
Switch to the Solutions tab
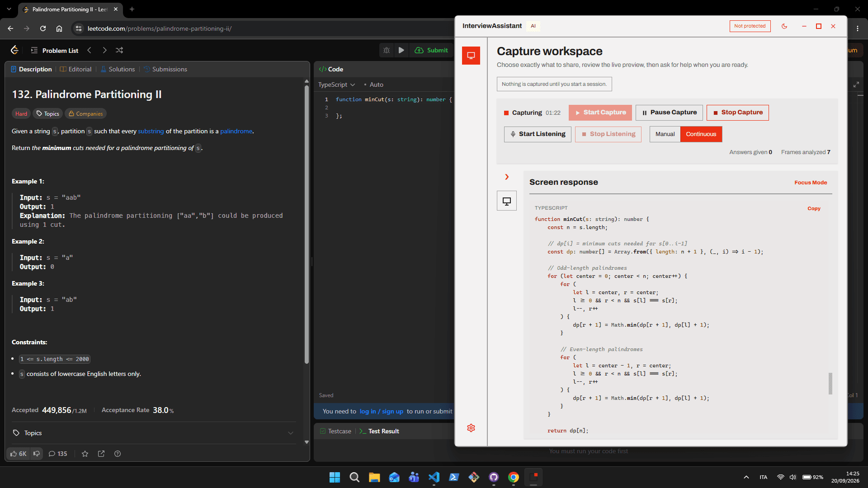pos(118,69)
